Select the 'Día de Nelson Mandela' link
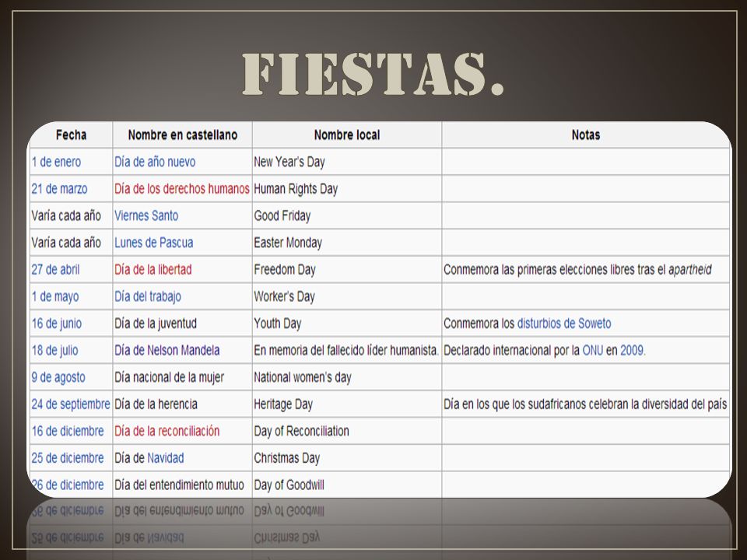 (167, 351)
